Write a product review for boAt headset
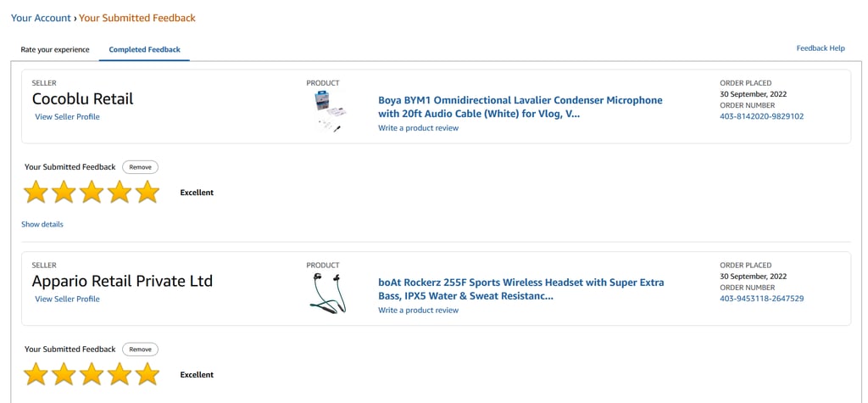 [418, 311]
